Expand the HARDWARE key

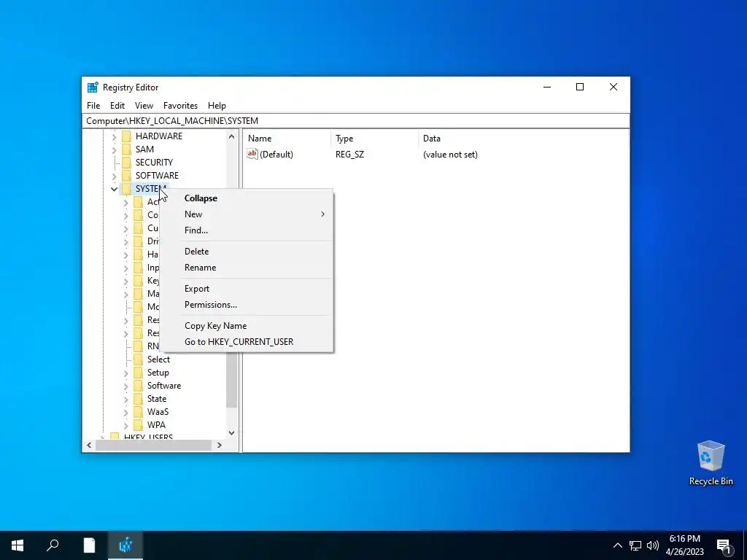114,136
